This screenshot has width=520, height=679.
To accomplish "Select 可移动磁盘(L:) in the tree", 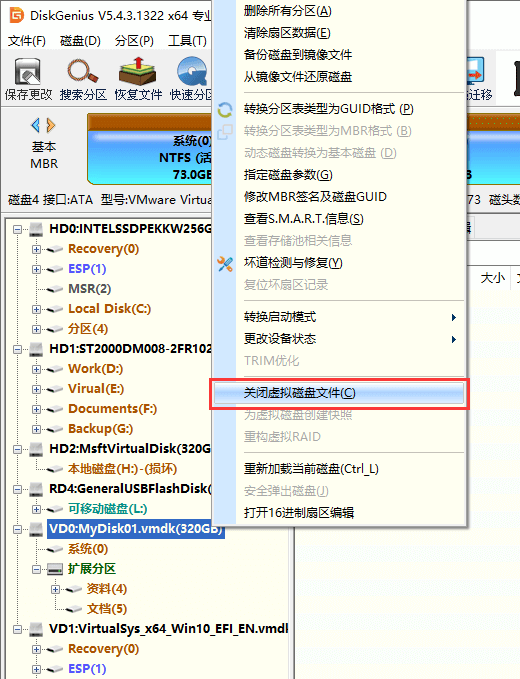I will coord(107,509).
